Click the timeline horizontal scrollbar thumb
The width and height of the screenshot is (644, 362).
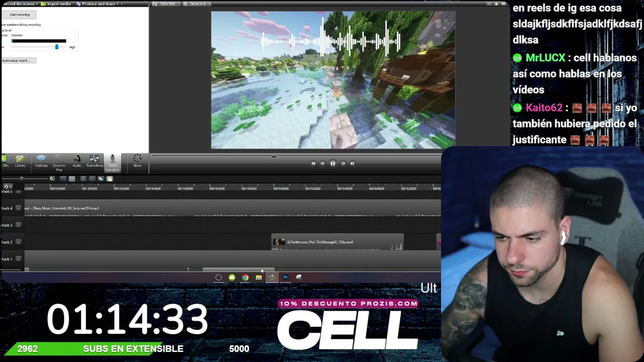238,269
